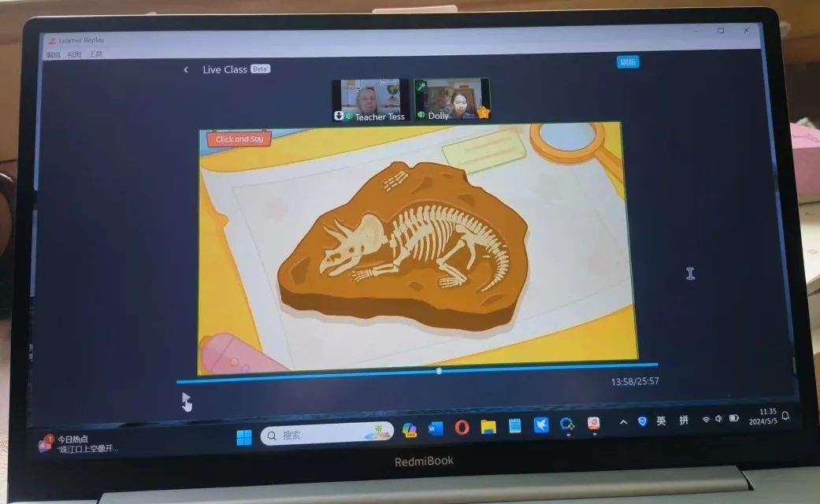The height and width of the screenshot is (504, 820).
Task: Click the green wand icon on Dolly's video
Action: click(x=421, y=86)
